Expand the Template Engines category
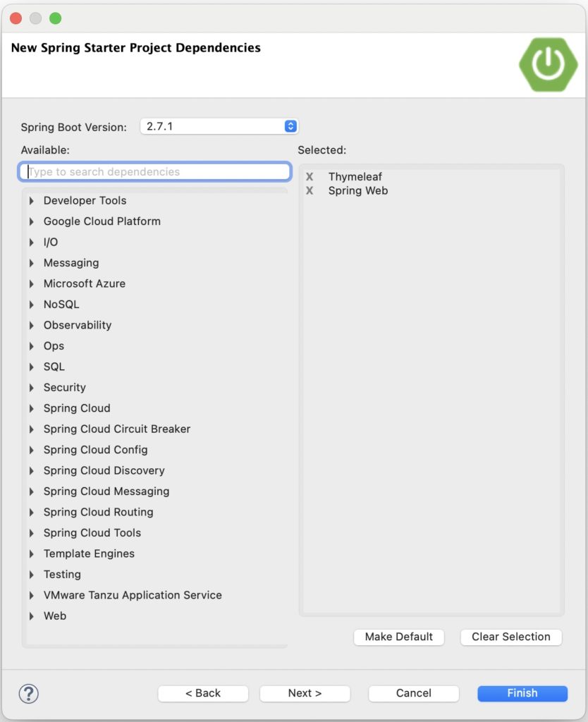This screenshot has height=722, width=588. coord(32,554)
